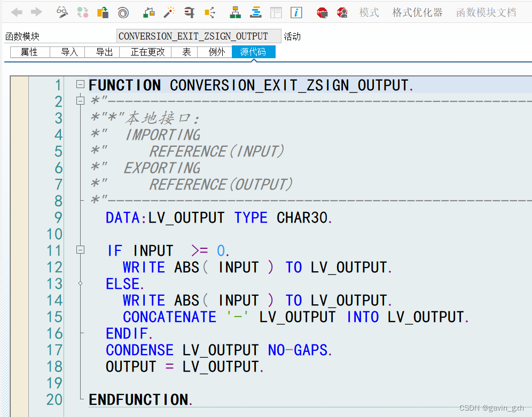Collapse the IF statement block on line 11
Image resolution: width=532 pixels, height=417 pixels.
click(x=80, y=250)
